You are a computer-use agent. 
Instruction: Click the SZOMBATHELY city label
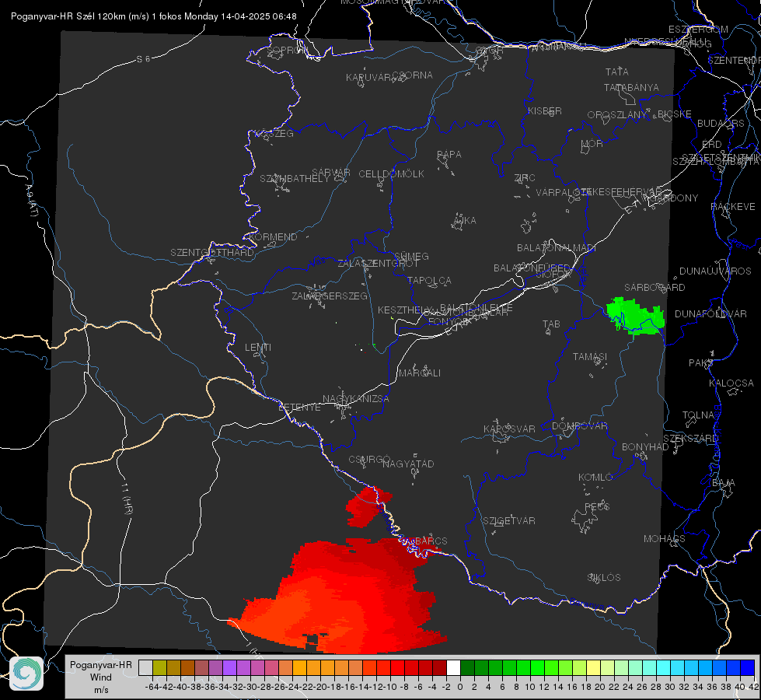295,179
